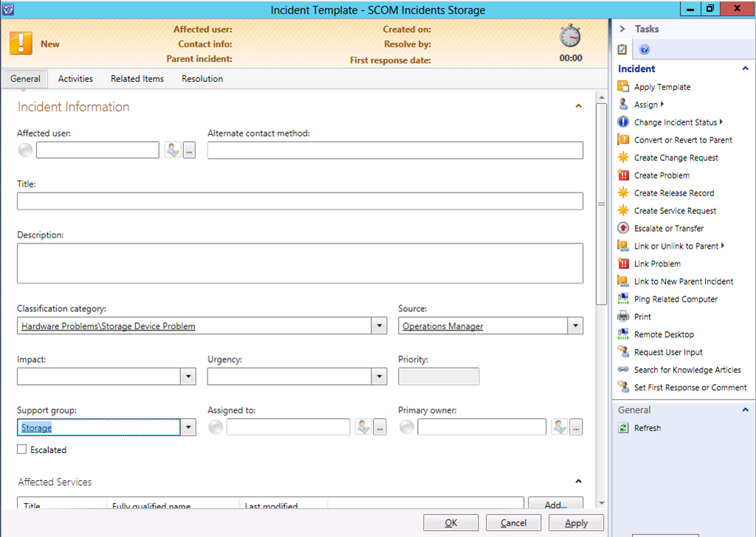Open the Impact dropdown

click(188, 377)
